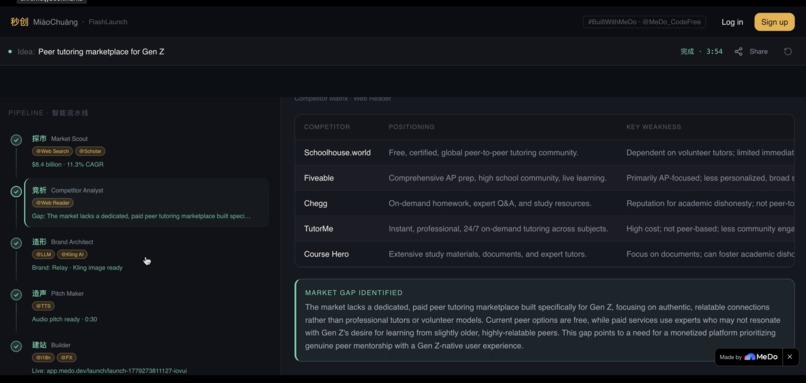Click the Builder step checkmark icon

(16, 345)
